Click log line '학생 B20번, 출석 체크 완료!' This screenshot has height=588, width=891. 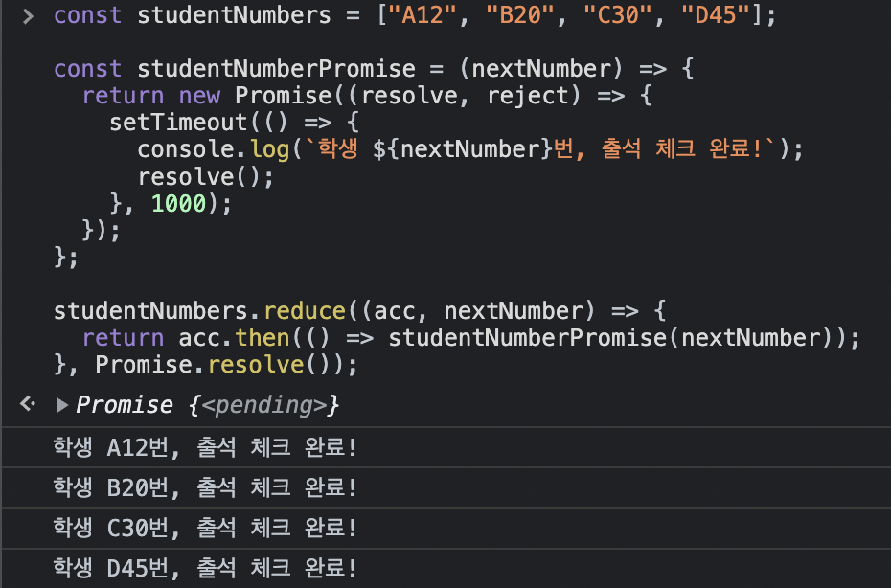[x=205, y=488]
